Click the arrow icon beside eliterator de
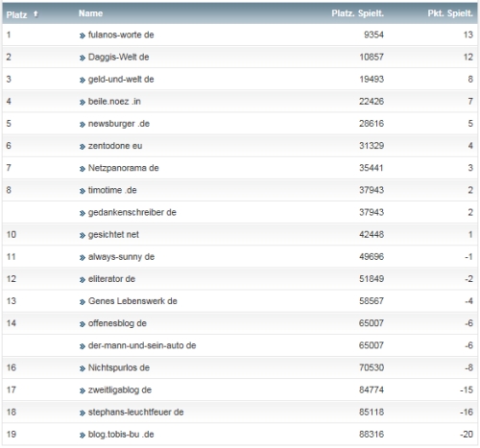 [x=83, y=280]
